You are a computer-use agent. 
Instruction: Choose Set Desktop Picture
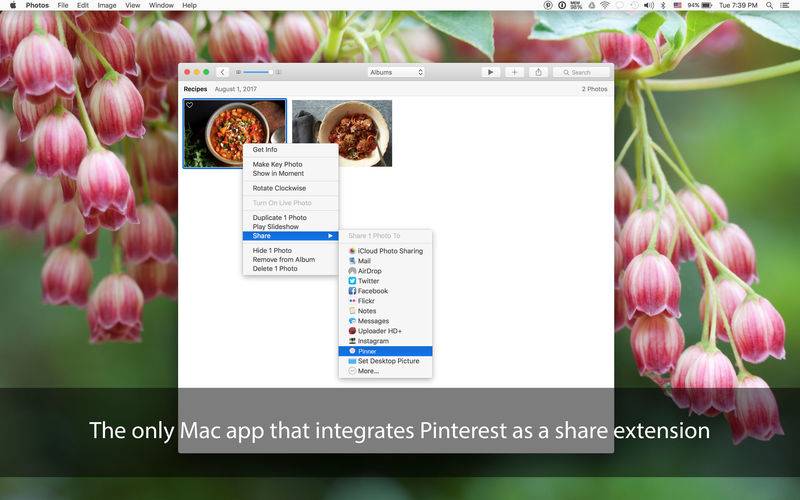(385, 361)
